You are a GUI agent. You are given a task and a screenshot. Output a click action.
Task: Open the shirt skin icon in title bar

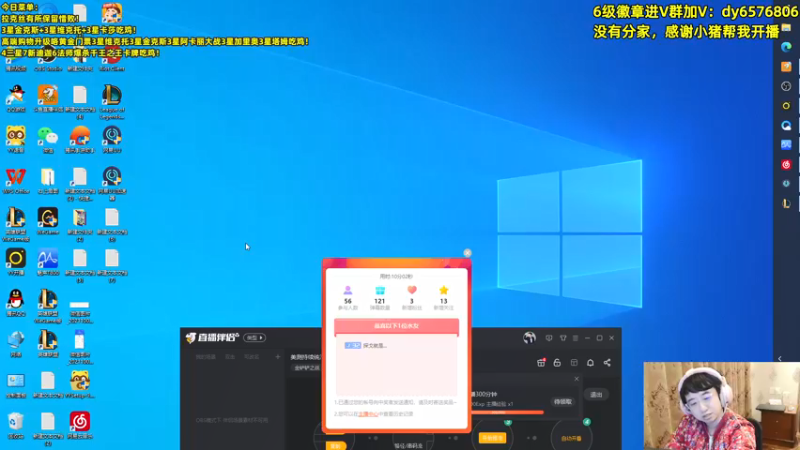563,338
